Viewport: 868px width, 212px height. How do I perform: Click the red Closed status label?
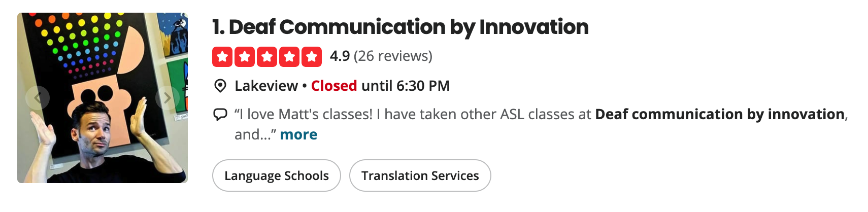(x=334, y=86)
